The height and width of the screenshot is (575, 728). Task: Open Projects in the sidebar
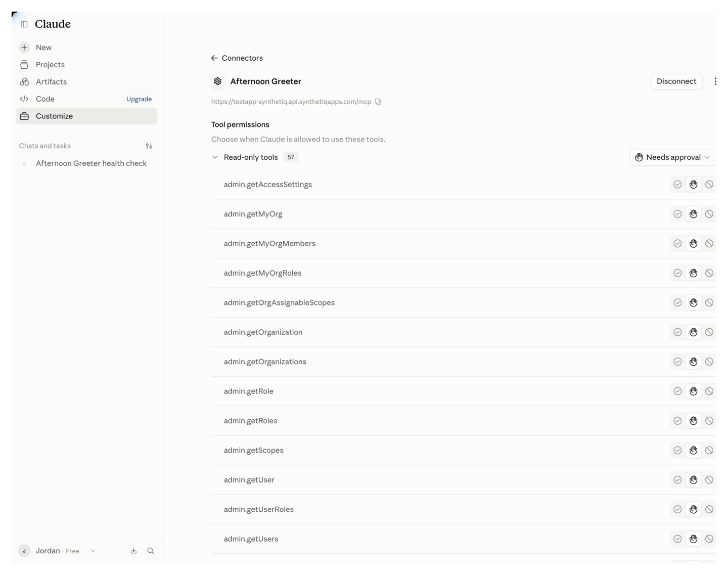[86, 65]
